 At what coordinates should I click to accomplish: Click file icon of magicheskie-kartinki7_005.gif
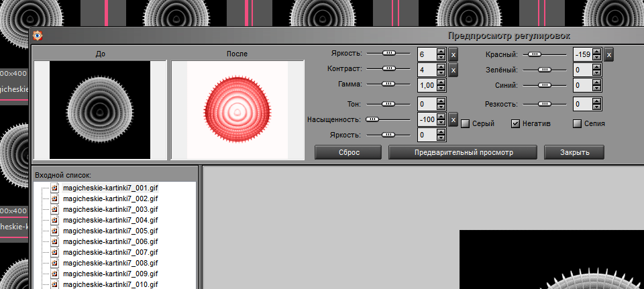tap(56, 231)
